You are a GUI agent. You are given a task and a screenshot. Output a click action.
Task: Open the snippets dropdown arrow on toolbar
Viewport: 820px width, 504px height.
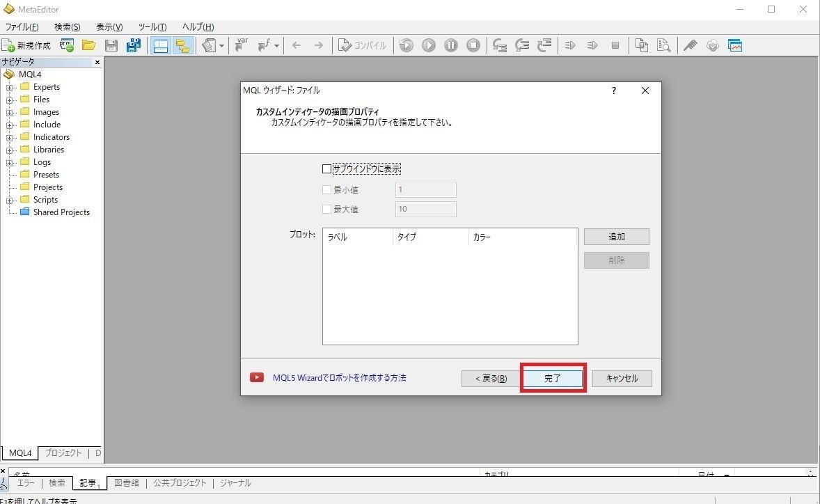pyautogui.click(x=221, y=45)
